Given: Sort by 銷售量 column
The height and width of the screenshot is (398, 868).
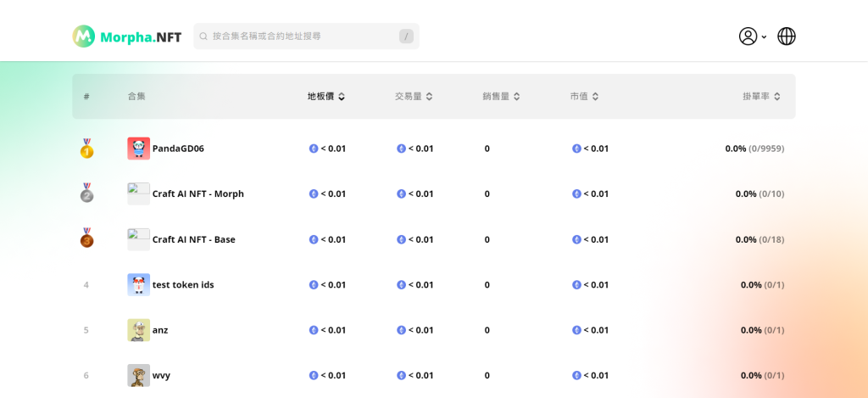Looking at the screenshot, I should (x=501, y=97).
